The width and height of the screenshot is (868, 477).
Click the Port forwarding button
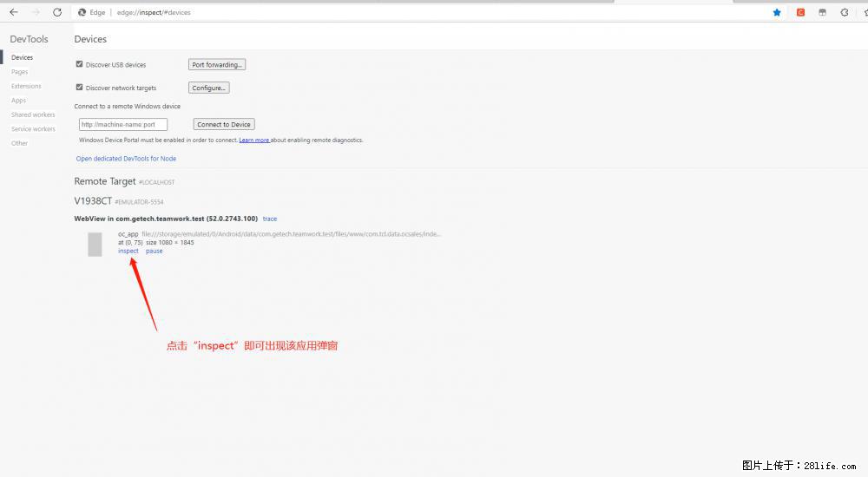point(217,64)
